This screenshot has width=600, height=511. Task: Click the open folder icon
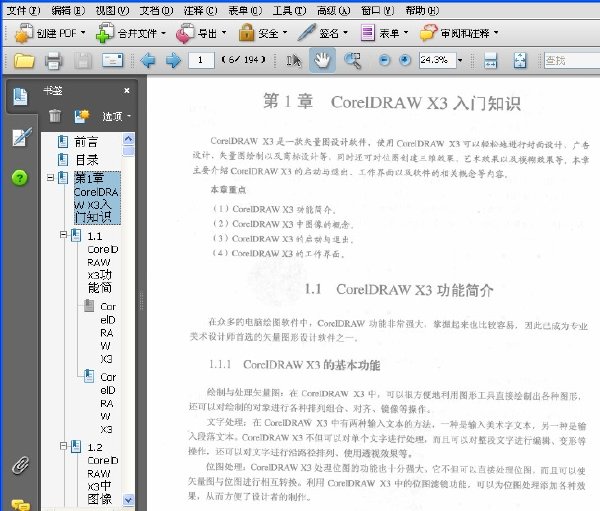pyautogui.click(x=24, y=60)
